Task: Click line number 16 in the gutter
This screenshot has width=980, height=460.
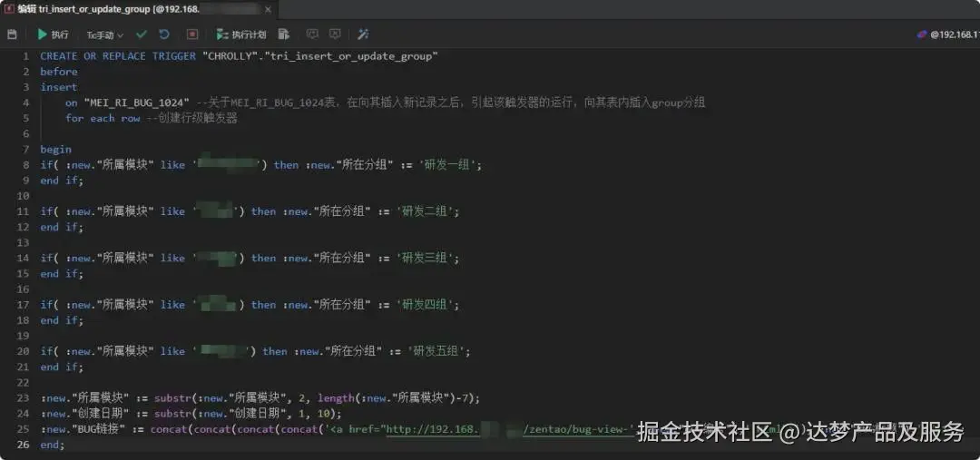Action: pos(24,289)
